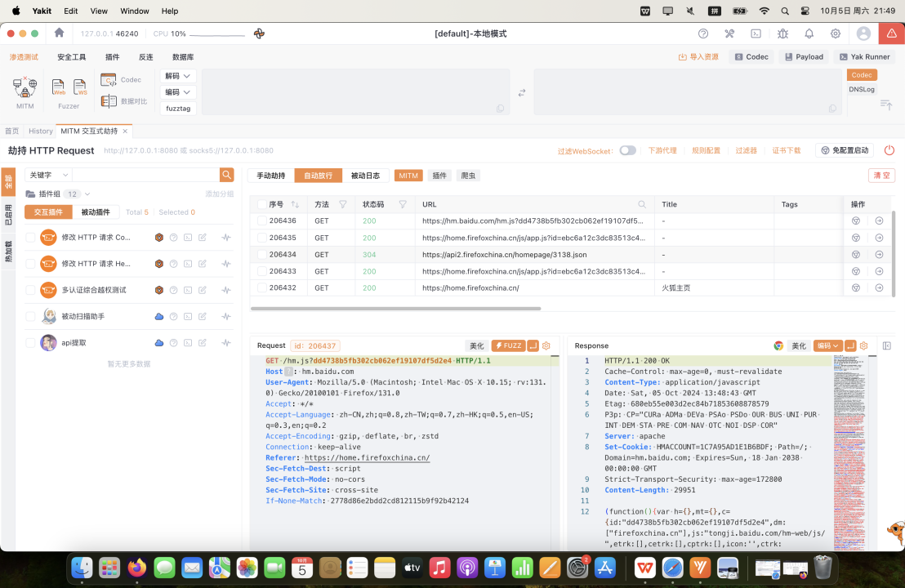Open settings gear in Request panel
The width and height of the screenshot is (905, 588).
[546, 345]
